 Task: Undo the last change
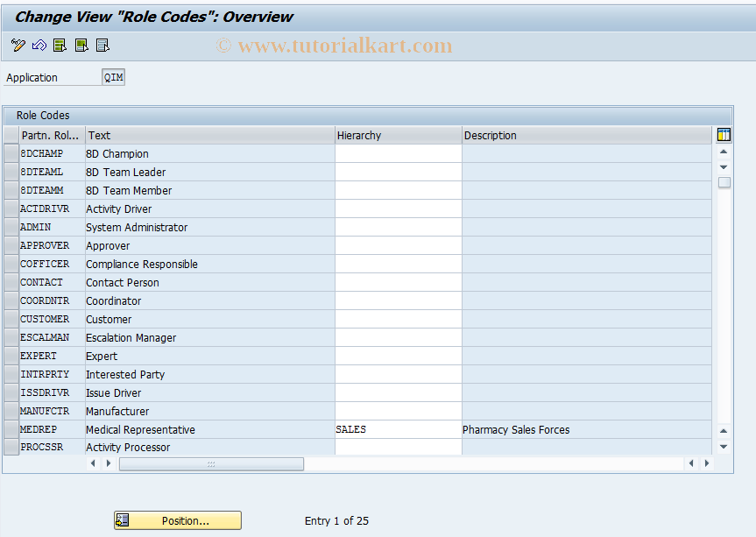click(39, 45)
